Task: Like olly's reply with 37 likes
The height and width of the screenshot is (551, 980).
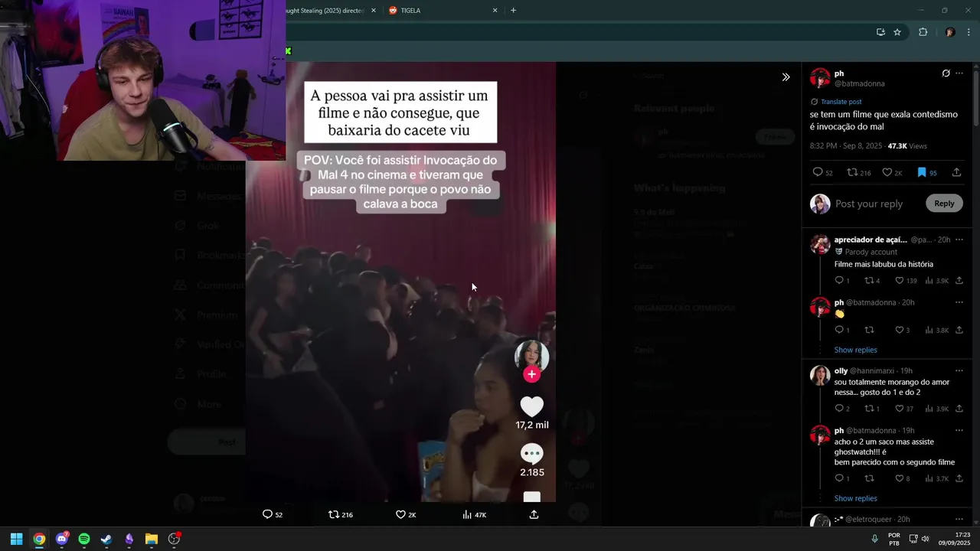Action: [x=903, y=409]
